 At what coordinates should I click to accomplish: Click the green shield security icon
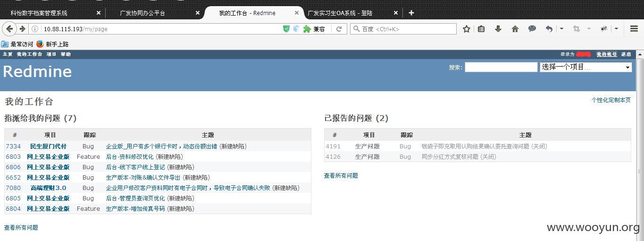click(x=286, y=29)
